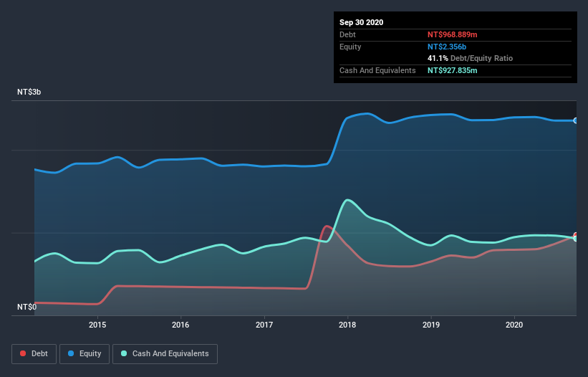This screenshot has height=377, width=588.
Task: Click the Debt label in tooltip
Action: coord(347,34)
